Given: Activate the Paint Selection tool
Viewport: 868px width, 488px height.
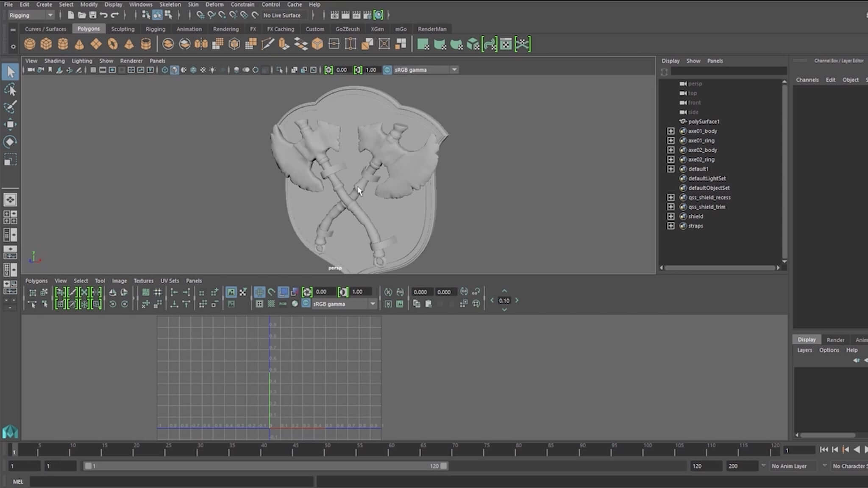Looking at the screenshot, I should click(10, 107).
